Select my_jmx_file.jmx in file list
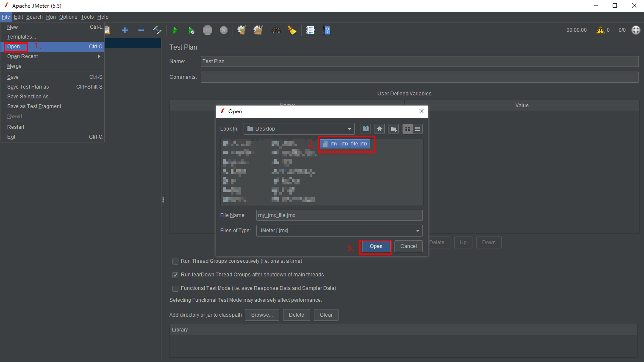Screen dimensions: 644x362 pos(345,144)
